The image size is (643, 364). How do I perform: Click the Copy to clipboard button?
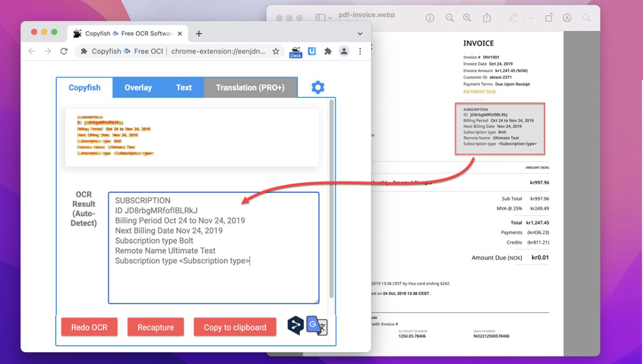[x=235, y=327]
